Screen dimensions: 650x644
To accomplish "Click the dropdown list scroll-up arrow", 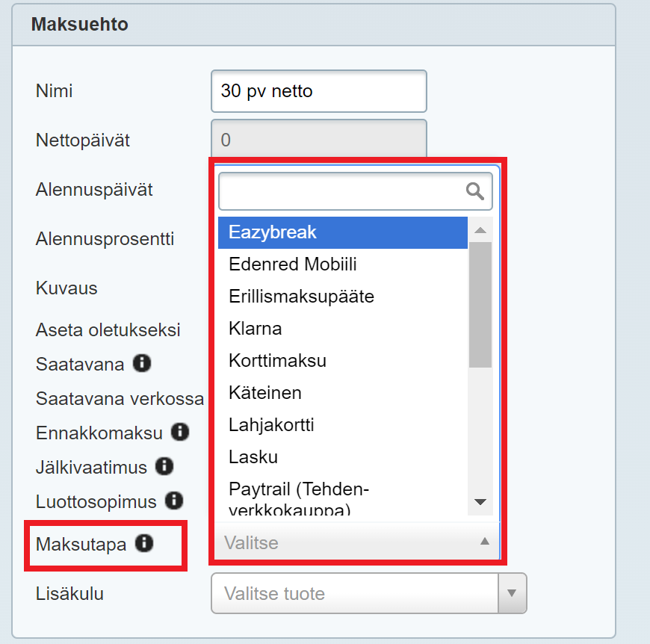I will tap(480, 230).
